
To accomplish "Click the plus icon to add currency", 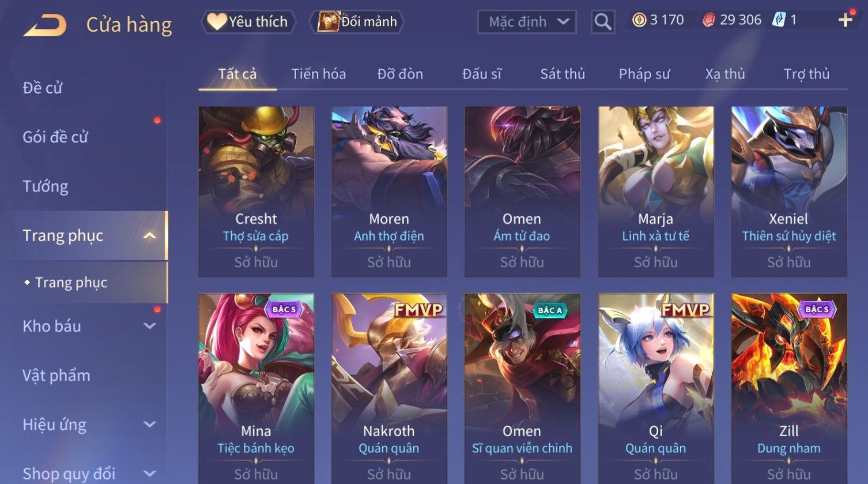I will point(845,21).
